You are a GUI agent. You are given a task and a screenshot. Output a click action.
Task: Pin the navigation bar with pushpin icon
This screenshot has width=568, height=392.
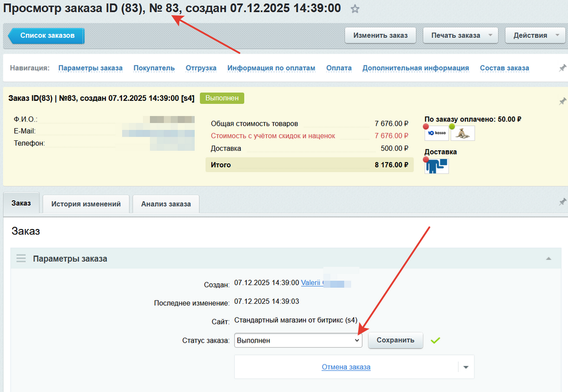(x=562, y=68)
